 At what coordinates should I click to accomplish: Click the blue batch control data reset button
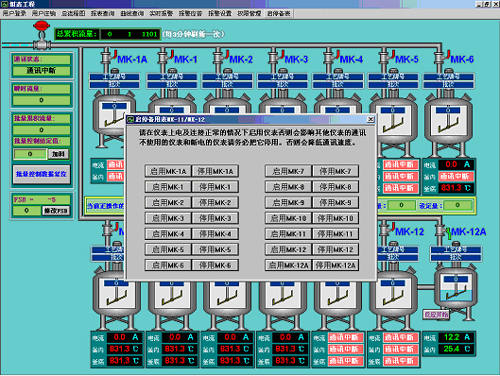click(41, 174)
